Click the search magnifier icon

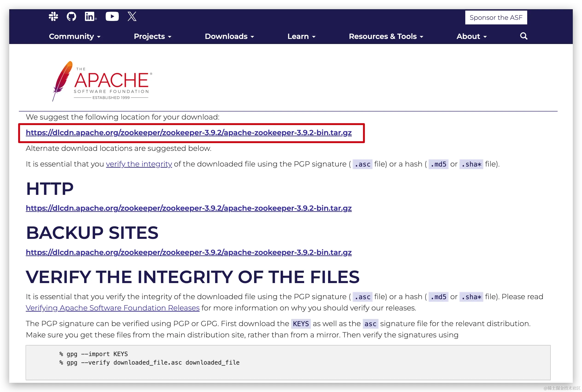pos(524,36)
